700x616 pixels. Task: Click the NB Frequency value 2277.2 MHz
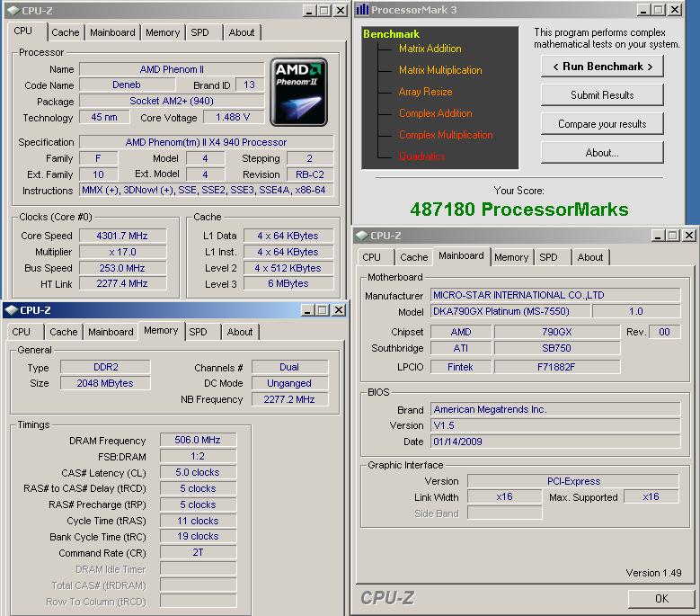289,399
